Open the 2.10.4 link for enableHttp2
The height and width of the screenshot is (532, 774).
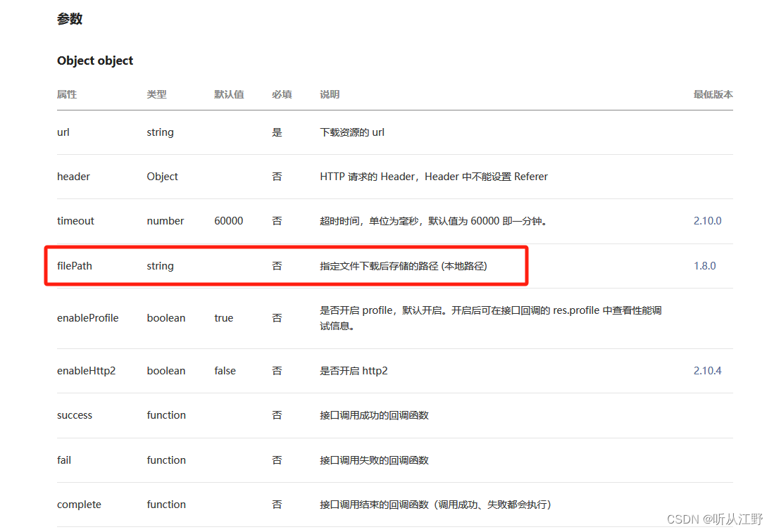click(706, 370)
